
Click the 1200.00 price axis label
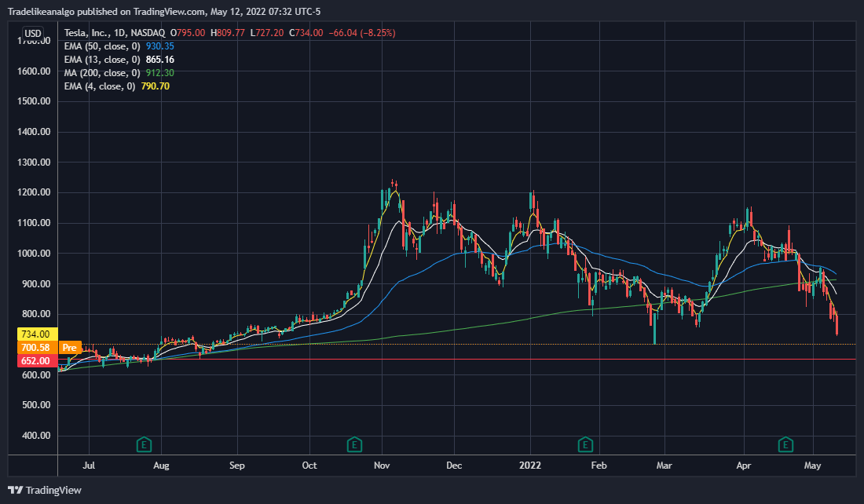[34, 192]
